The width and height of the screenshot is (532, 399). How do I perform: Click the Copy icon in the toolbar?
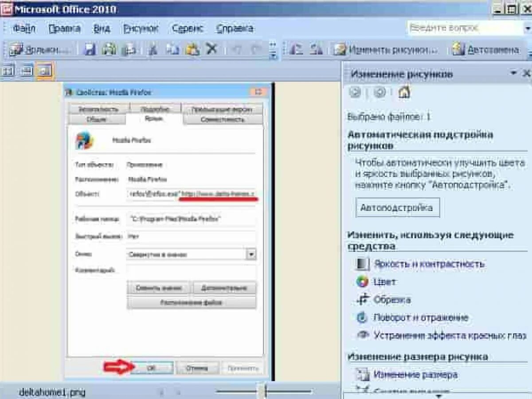coord(172,49)
